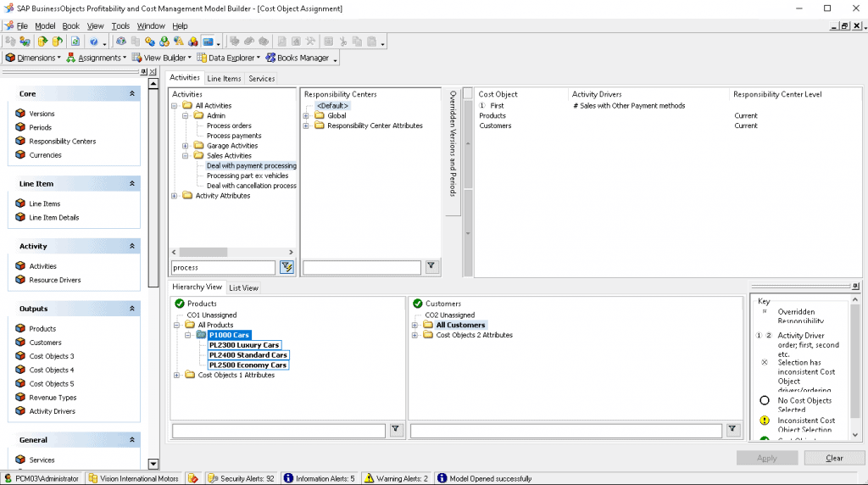Select Process payments activity
The image size is (868, 485).
pyautogui.click(x=234, y=136)
